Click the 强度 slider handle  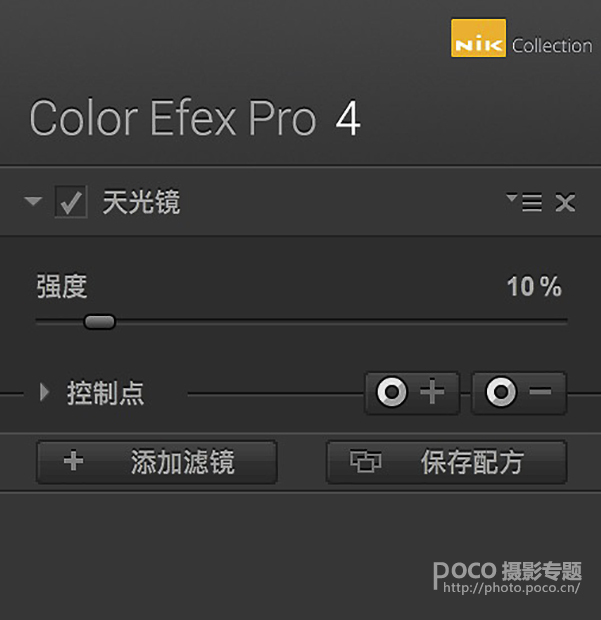click(x=99, y=322)
